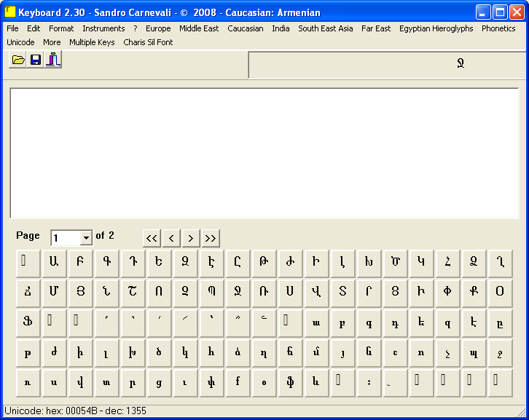Viewport: 529px width, 420px height.
Task: Open the Phonetics menu
Action: click(498, 28)
